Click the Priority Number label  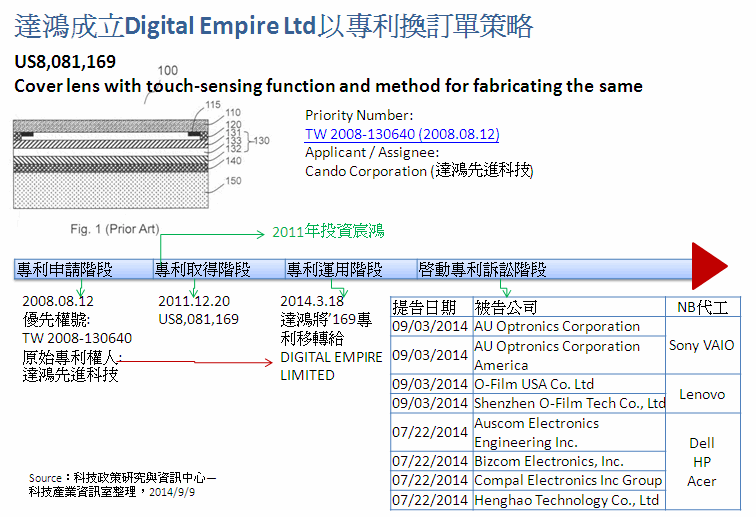(x=359, y=115)
